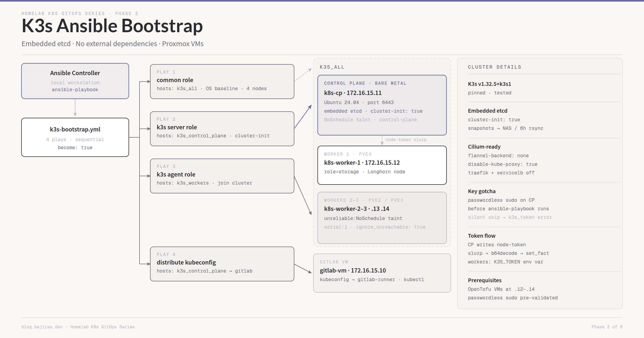The image size is (644, 338).
Task: Click 'silent skip → k3s_token error' text
Action: click(510, 217)
